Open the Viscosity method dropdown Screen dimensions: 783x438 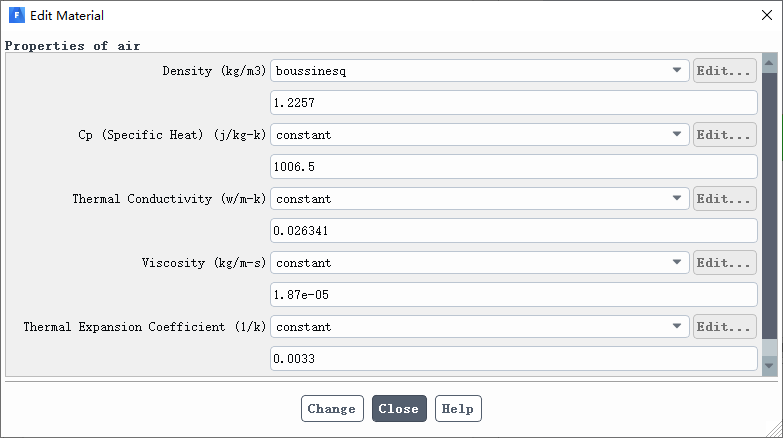[479, 263]
